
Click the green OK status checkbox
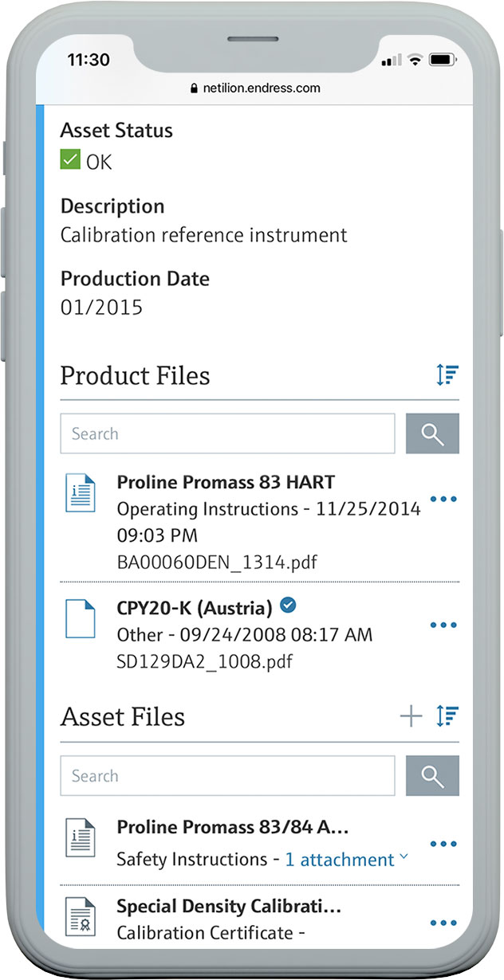pos(70,161)
